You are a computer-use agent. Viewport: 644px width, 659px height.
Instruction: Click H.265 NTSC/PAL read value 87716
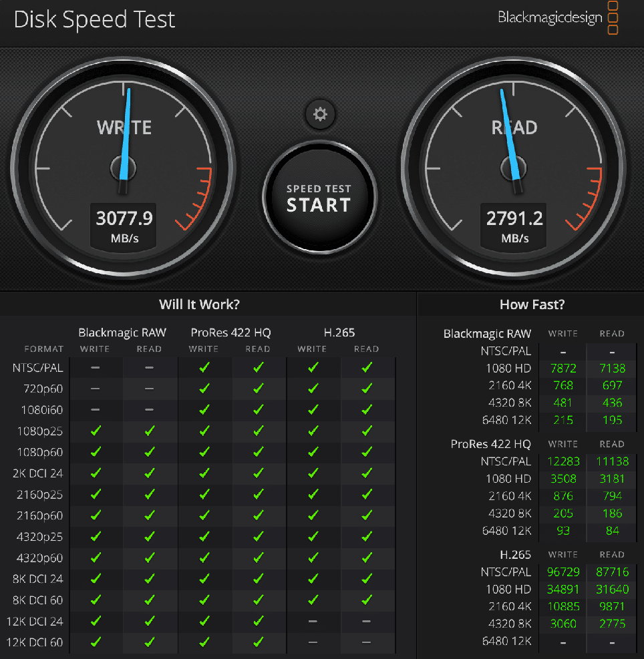coord(612,572)
